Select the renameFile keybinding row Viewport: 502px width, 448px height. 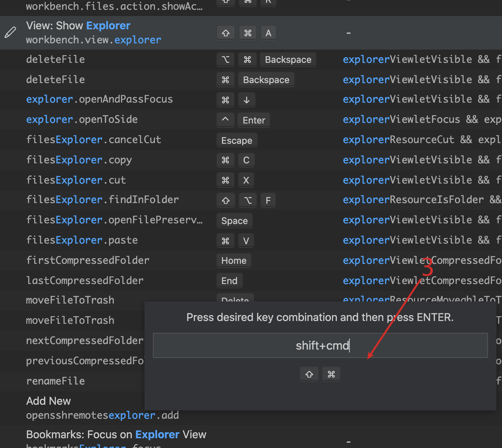pos(56,381)
